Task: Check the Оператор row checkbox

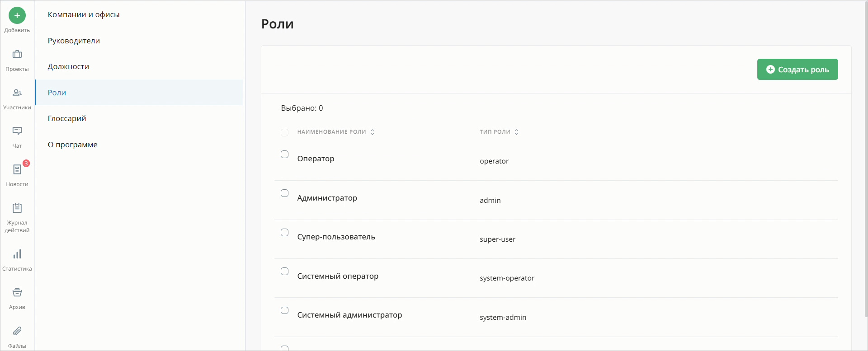Action: tap(284, 154)
